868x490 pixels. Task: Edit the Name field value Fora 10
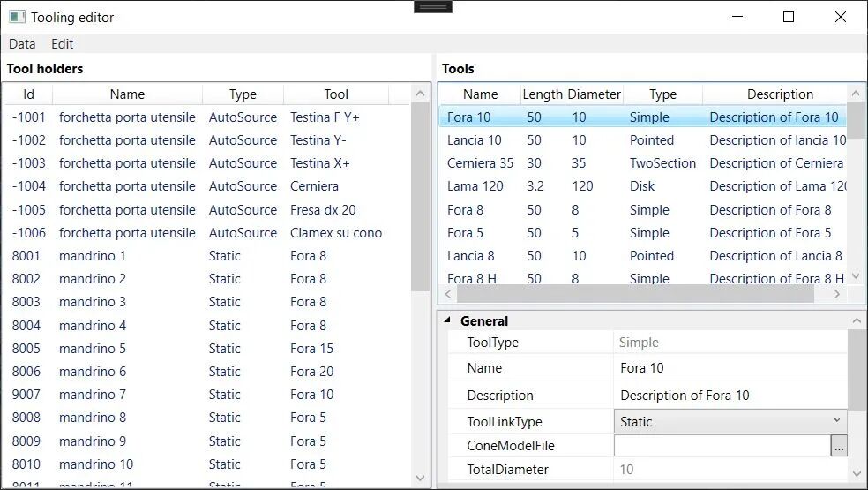tap(730, 368)
